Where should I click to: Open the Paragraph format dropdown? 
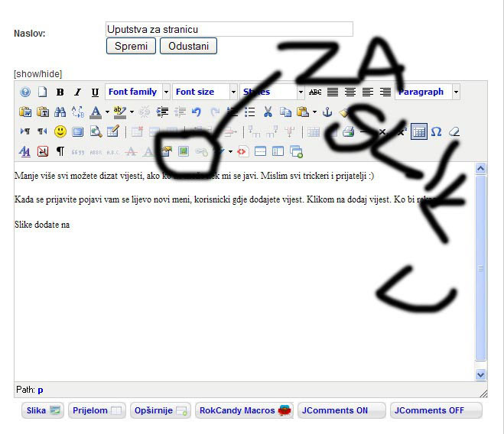[427, 92]
